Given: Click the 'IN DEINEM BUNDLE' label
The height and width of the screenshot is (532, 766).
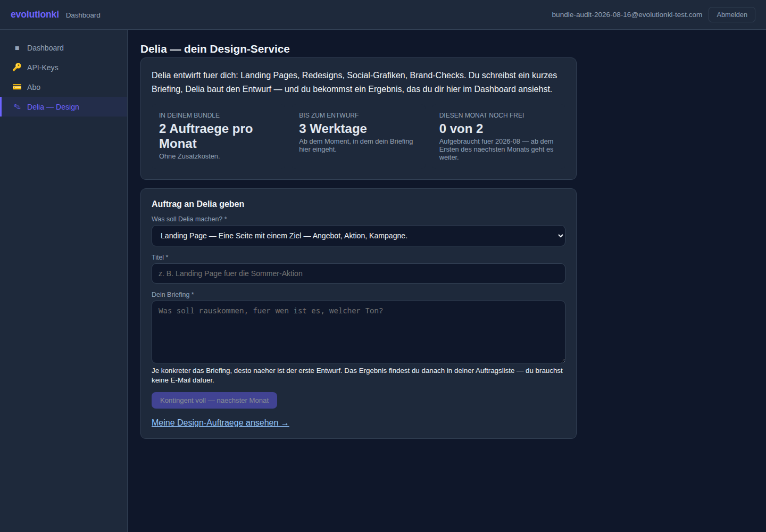Looking at the screenshot, I should (189, 115).
